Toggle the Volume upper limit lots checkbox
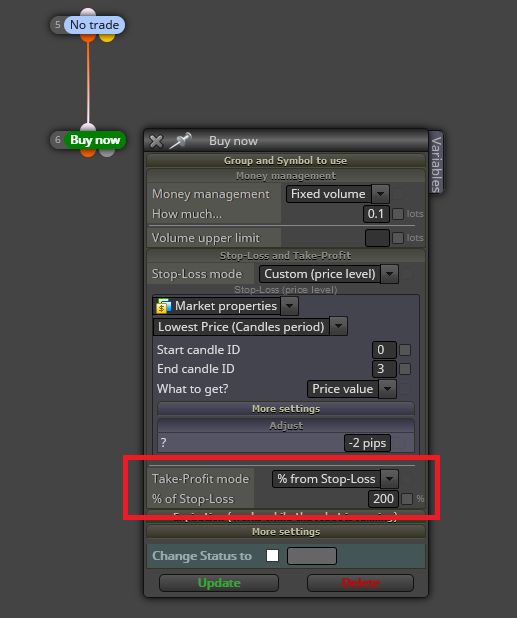 coord(398,238)
